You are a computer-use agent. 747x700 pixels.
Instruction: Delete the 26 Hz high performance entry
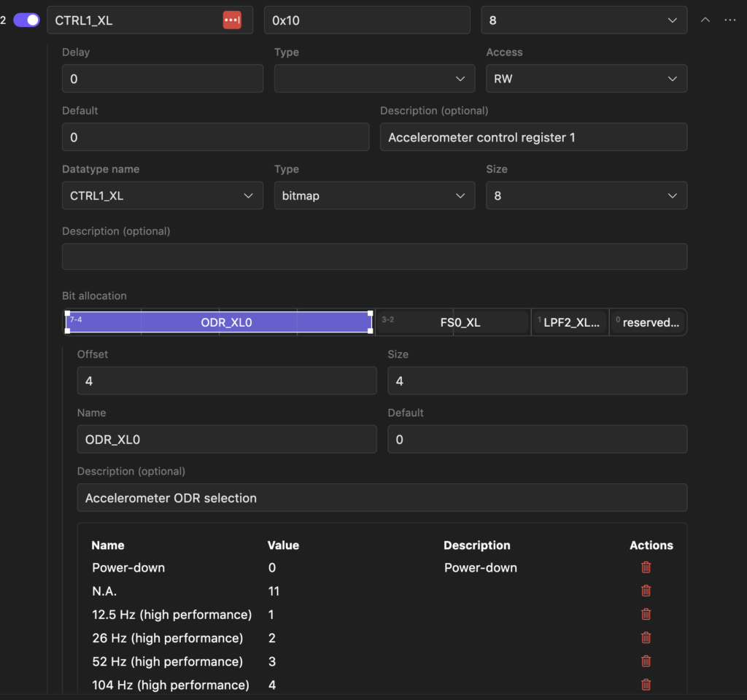point(646,638)
